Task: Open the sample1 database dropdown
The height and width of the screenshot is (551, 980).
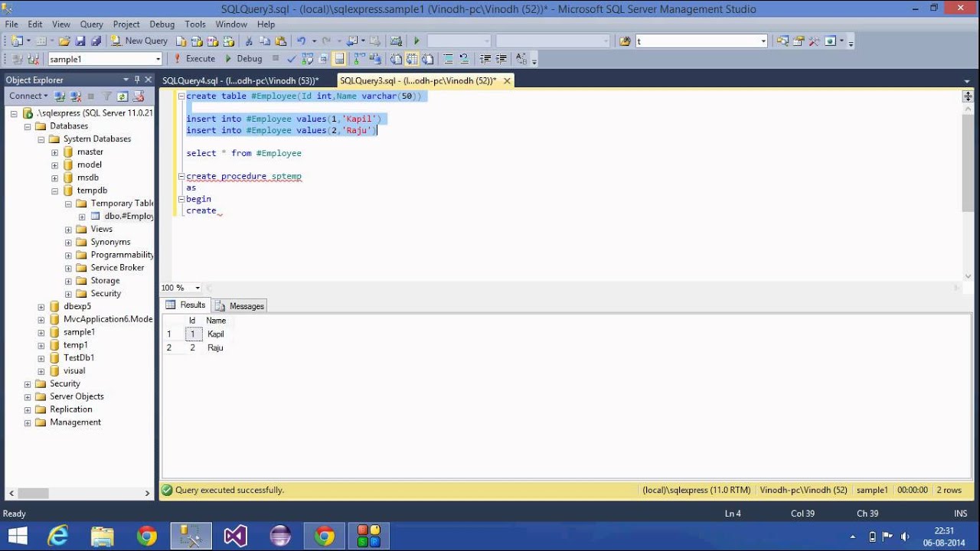Action: (x=158, y=59)
